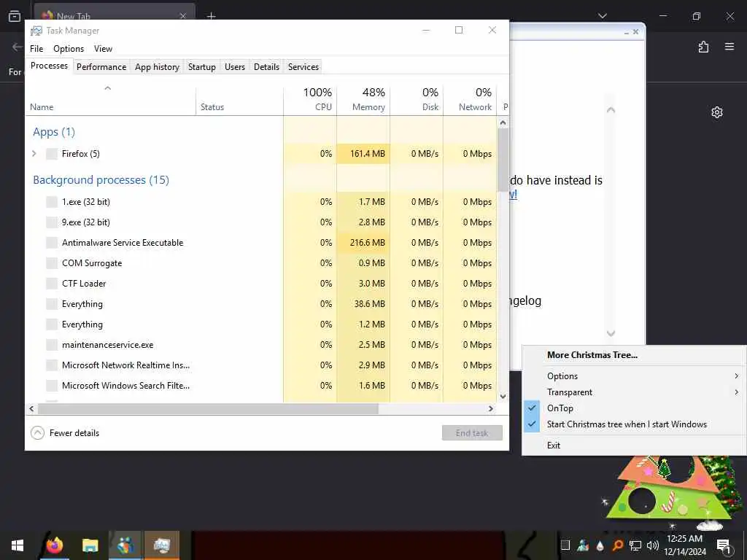
Task: Open Firefox hamburger application menu
Action: coord(729,47)
